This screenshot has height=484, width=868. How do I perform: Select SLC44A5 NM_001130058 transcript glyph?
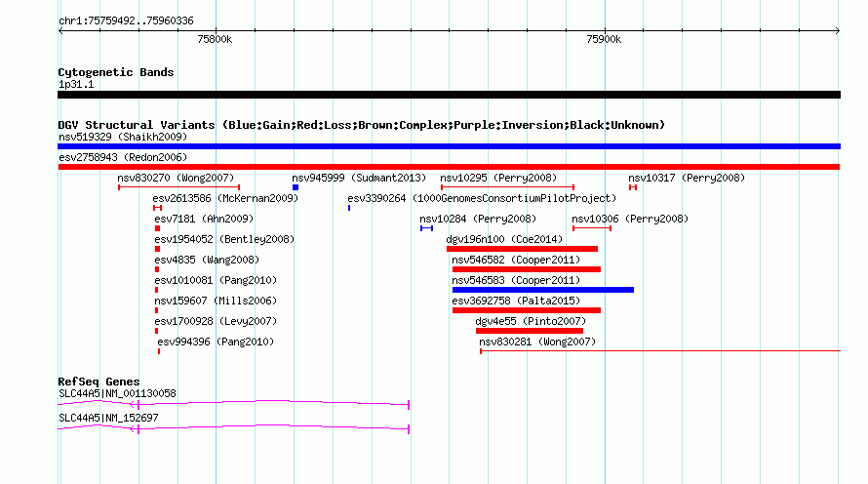tap(234, 404)
